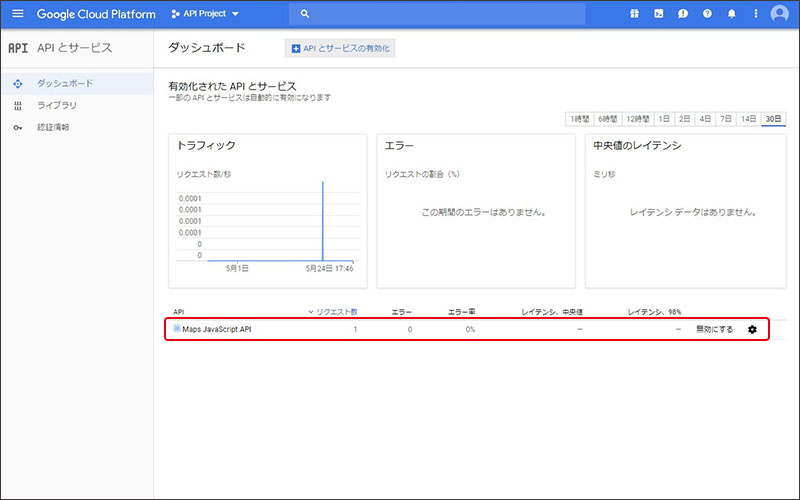The height and width of the screenshot is (500, 800).
Task: Select the 6時間 time range tab
Action: pyautogui.click(x=608, y=119)
